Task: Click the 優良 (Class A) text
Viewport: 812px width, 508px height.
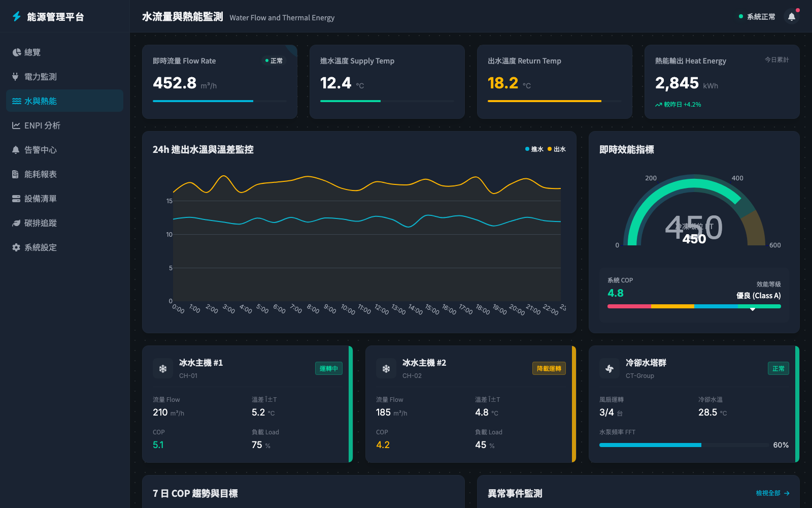Action: [x=759, y=296]
